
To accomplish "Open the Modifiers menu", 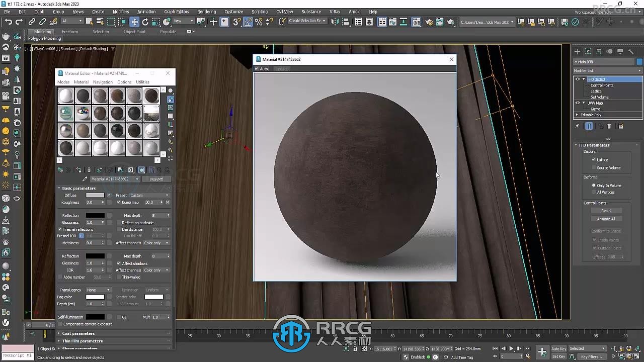I will [121, 12].
